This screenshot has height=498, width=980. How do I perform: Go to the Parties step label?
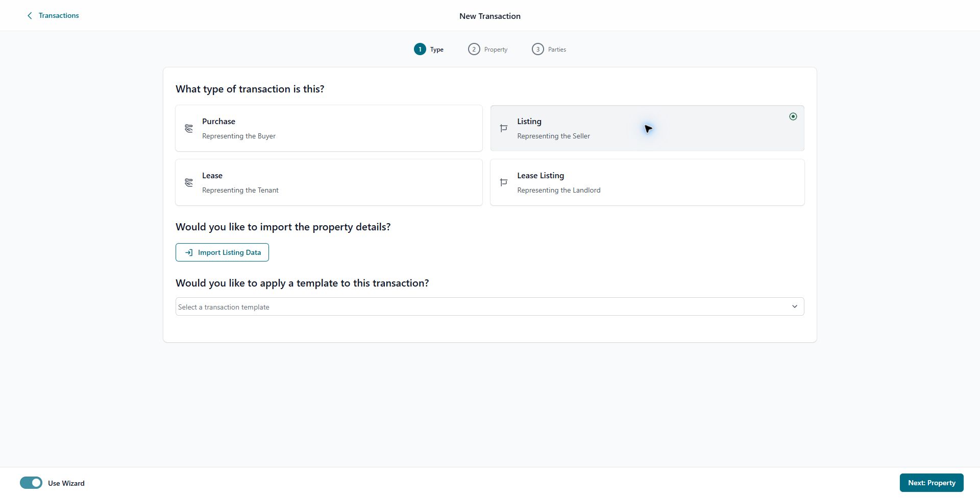click(557, 50)
